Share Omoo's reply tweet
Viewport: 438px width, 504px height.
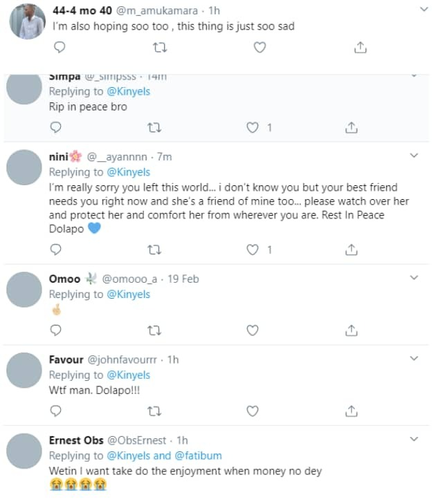(x=351, y=330)
